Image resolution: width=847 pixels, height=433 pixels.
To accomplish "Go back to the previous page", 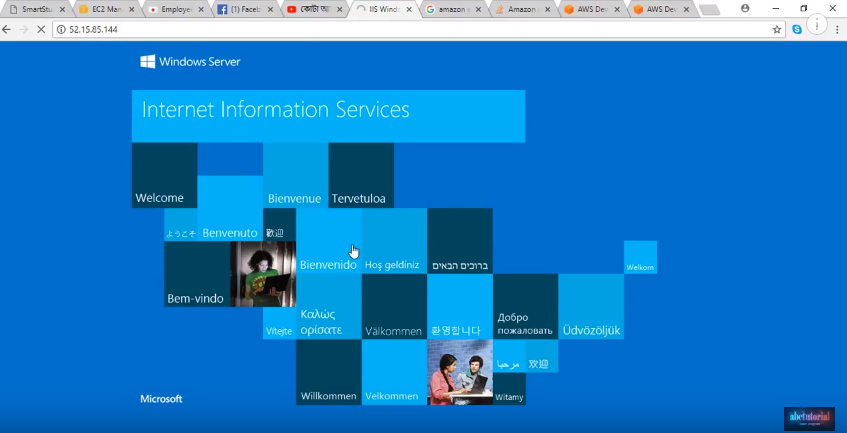I will 7,30.
